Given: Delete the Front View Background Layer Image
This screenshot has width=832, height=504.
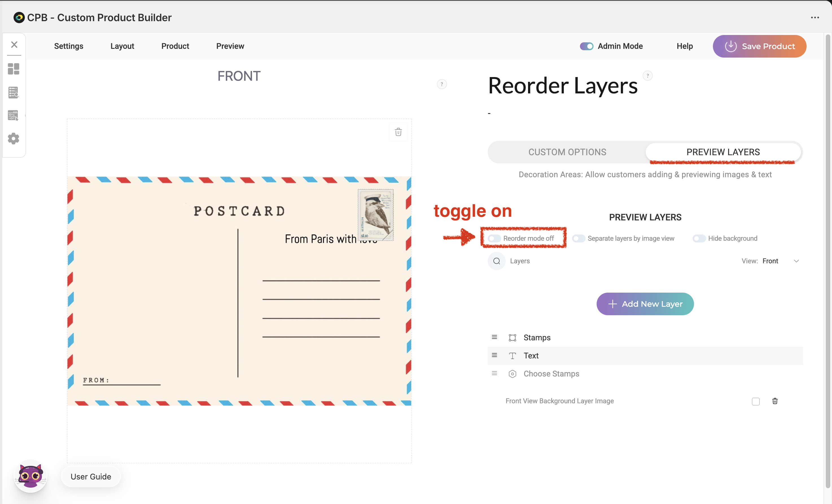Looking at the screenshot, I should (775, 401).
